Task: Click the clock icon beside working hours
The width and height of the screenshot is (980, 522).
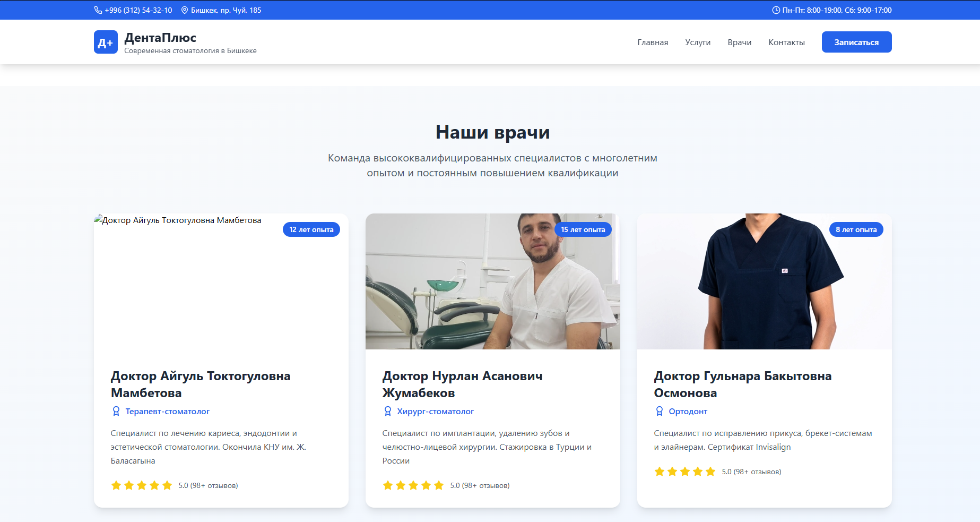Action: 776,10
